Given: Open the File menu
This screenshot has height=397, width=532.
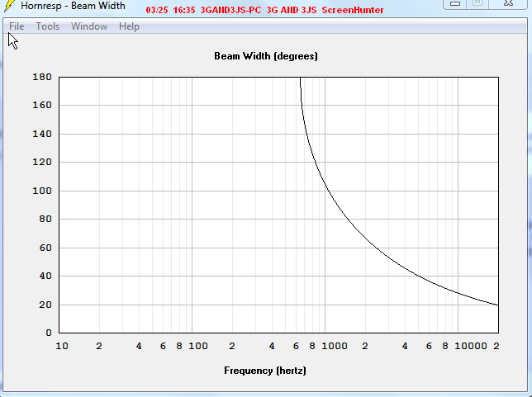Looking at the screenshot, I should [x=17, y=26].
